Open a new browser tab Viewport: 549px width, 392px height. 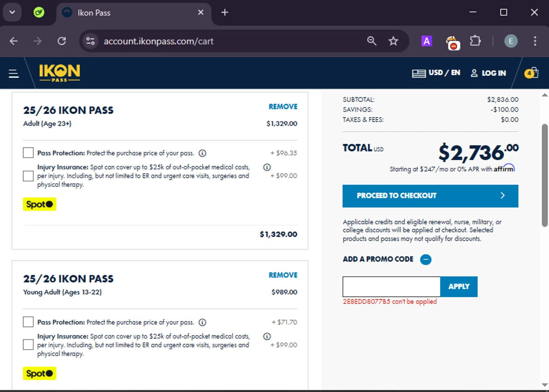click(225, 12)
